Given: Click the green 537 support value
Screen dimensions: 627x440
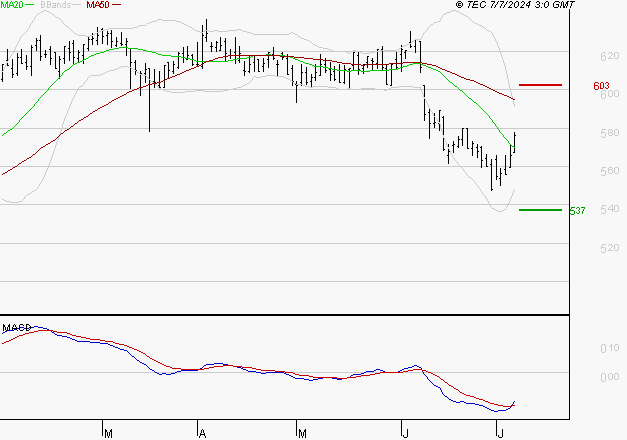Looking at the screenshot, I should 577,210.
